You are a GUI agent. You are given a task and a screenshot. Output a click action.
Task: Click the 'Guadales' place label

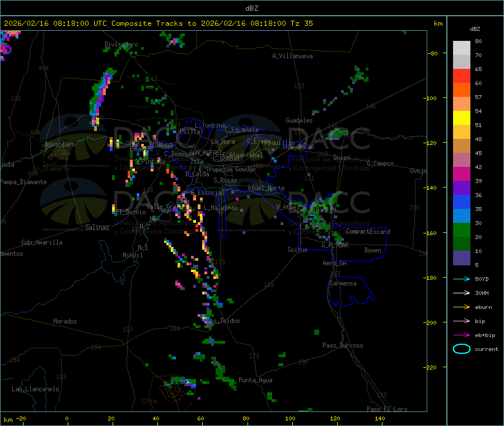299,120
